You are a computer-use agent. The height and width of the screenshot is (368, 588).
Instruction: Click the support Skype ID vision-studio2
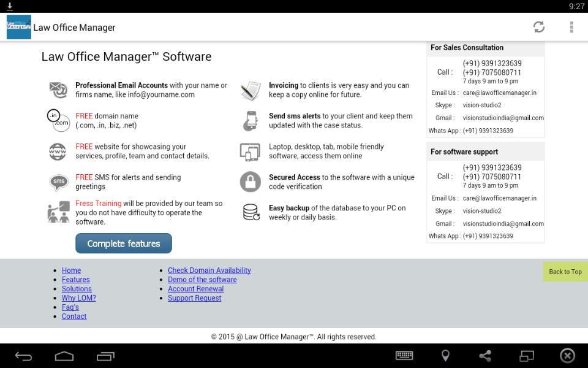click(482, 211)
